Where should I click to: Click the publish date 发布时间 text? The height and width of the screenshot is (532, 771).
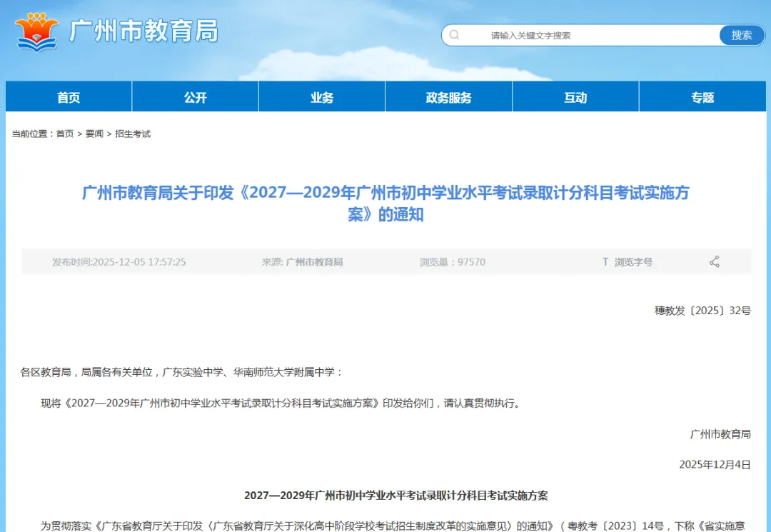pyautogui.click(x=118, y=262)
